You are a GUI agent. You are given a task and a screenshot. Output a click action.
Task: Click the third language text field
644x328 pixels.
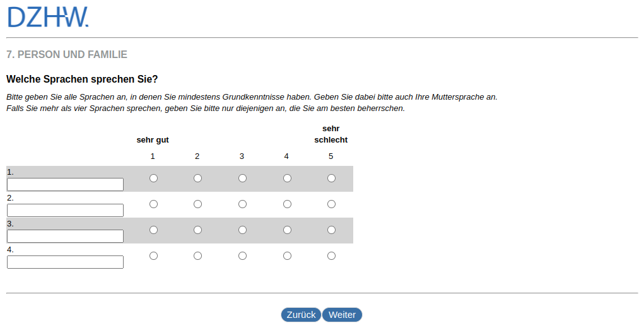[65, 237]
